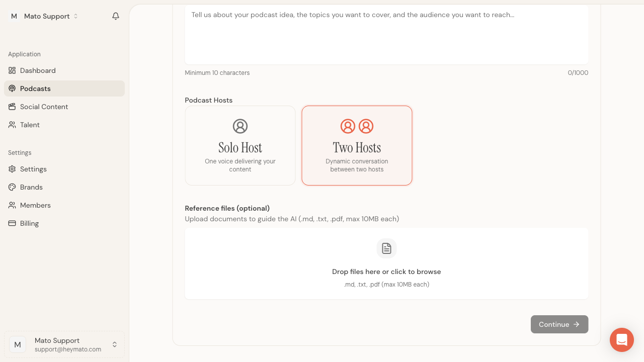Click the 'Solo Host' title text
Screen dimensions: 644x362
(240, 147)
